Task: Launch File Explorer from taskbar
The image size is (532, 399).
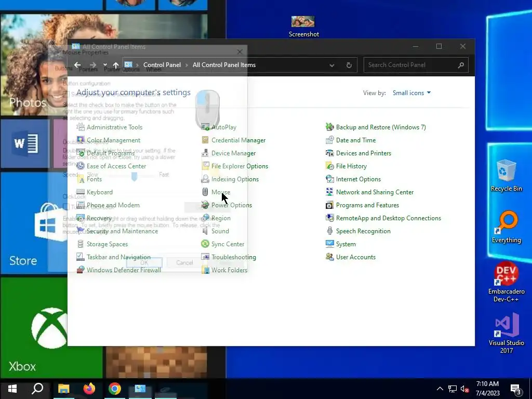Action: pyautogui.click(x=63, y=389)
